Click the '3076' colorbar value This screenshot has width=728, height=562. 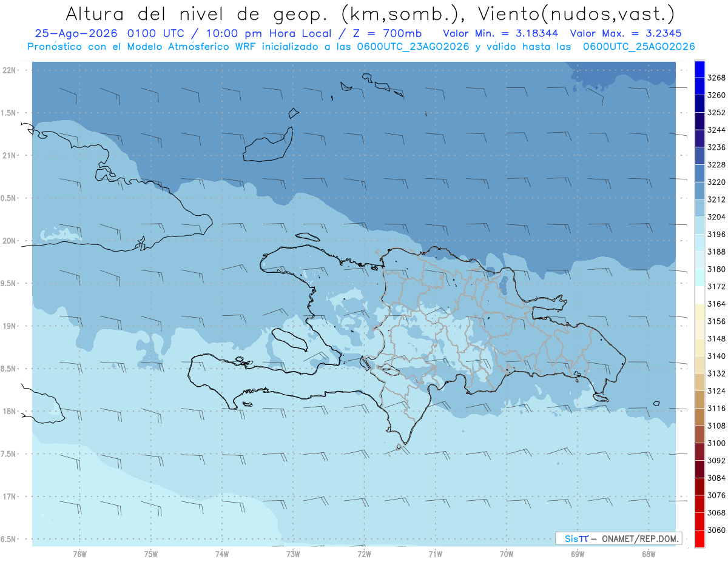(716, 495)
